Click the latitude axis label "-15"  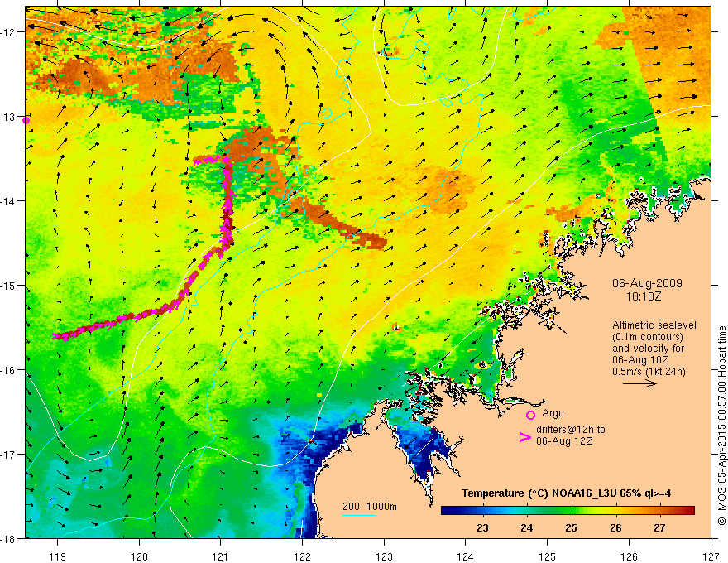point(9,285)
